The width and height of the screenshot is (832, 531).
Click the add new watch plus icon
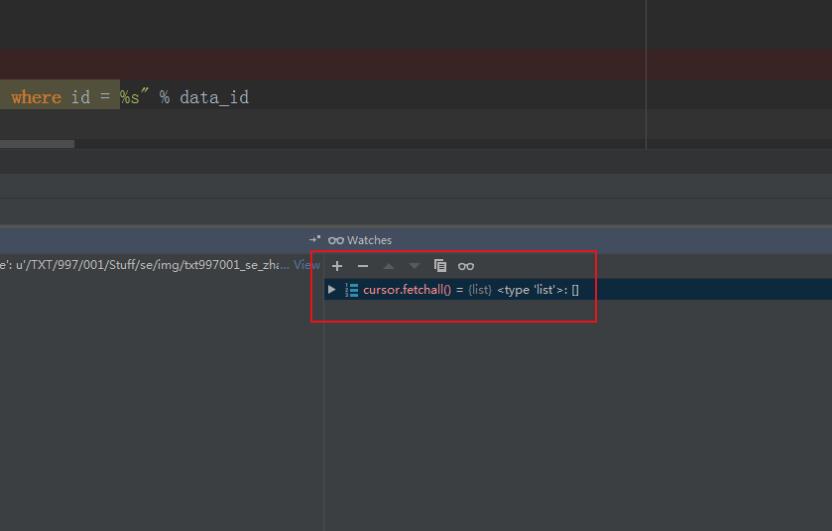[x=337, y=266]
